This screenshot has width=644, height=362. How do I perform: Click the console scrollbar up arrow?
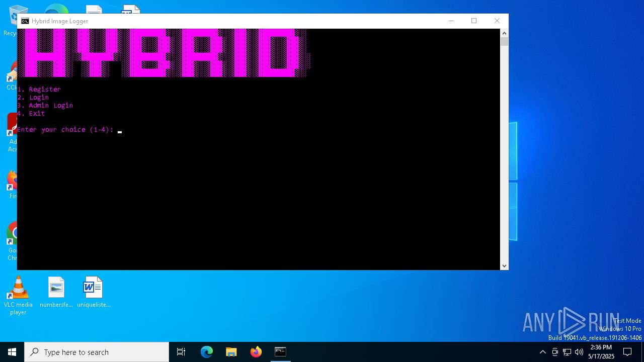(504, 33)
